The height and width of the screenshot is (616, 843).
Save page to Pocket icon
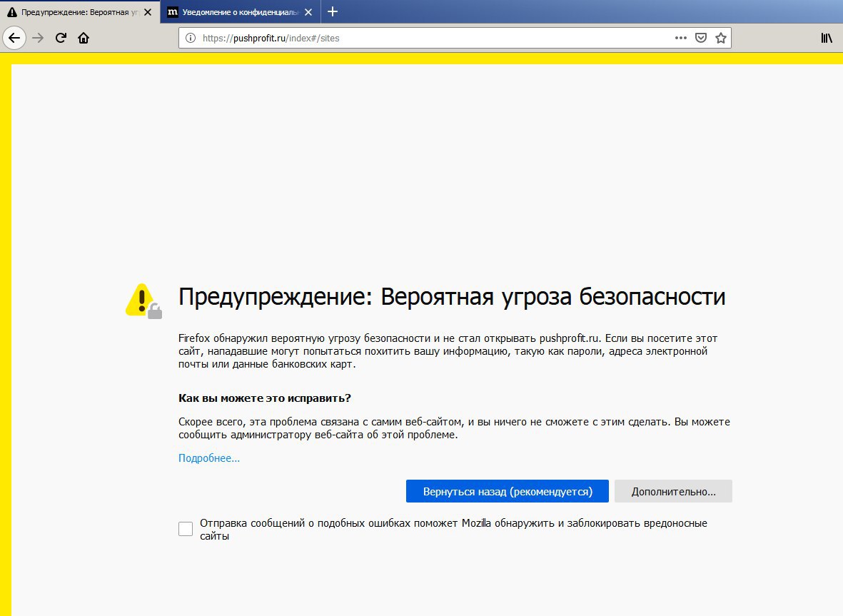coord(700,38)
